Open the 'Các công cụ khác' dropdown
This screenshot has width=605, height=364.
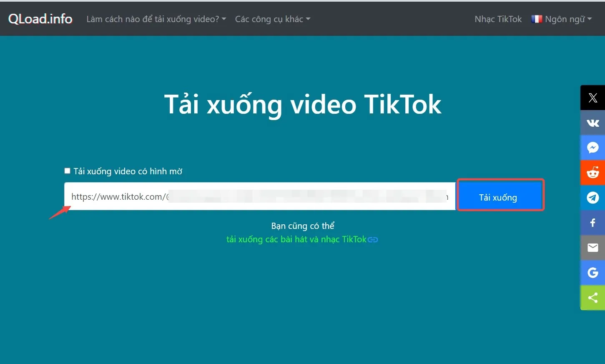[x=273, y=19]
